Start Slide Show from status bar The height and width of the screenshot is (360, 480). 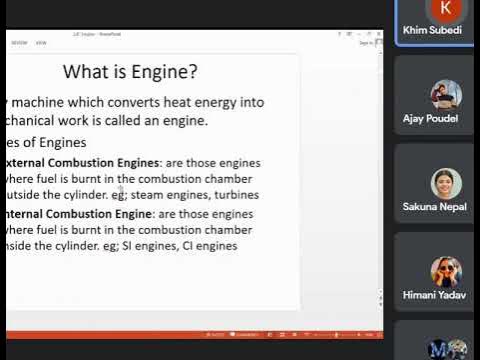pyautogui.click(x=306, y=334)
